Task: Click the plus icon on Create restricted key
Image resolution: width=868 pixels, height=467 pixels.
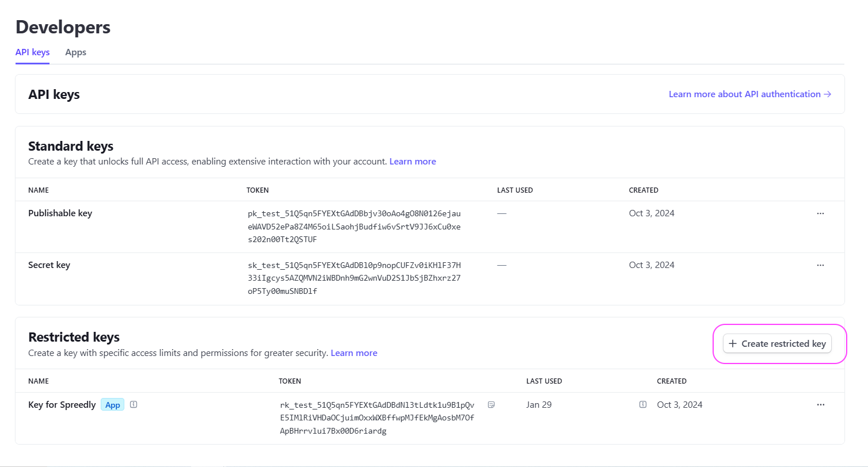Action: tap(732, 343)
